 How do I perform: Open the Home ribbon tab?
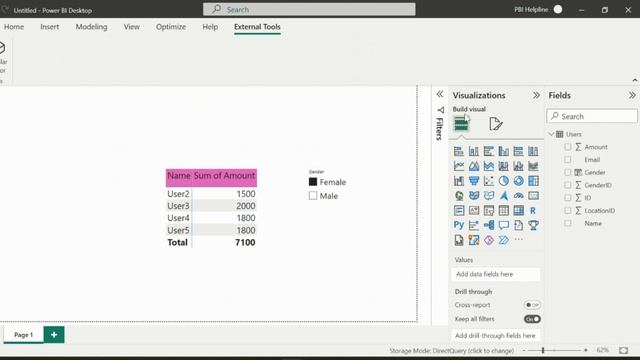(14, 27)
